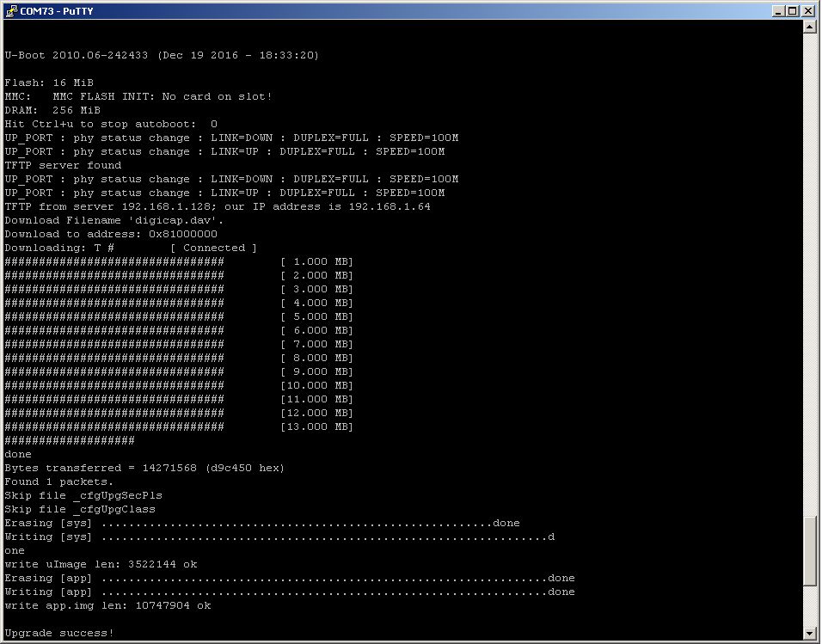The width and height of the screenshot is (822, 644).
Task: Close the COM73 PuTTY window
Action: [808, 10]
